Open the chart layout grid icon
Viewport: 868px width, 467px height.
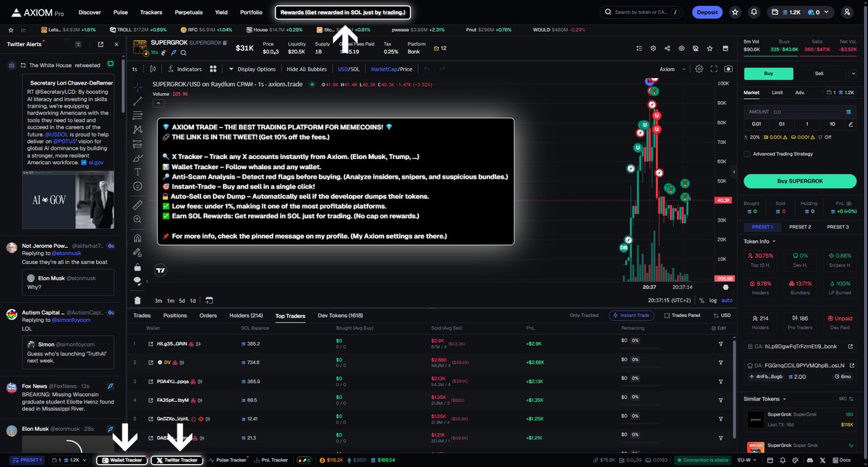coord(213,69)
